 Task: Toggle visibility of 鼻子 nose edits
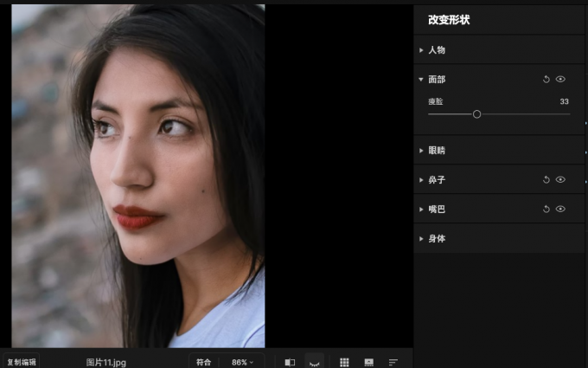560,179
